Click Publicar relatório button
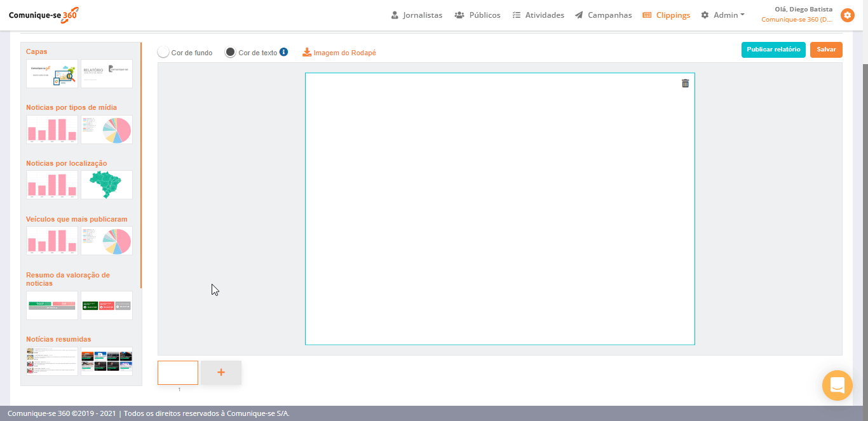 coord(773,50)
